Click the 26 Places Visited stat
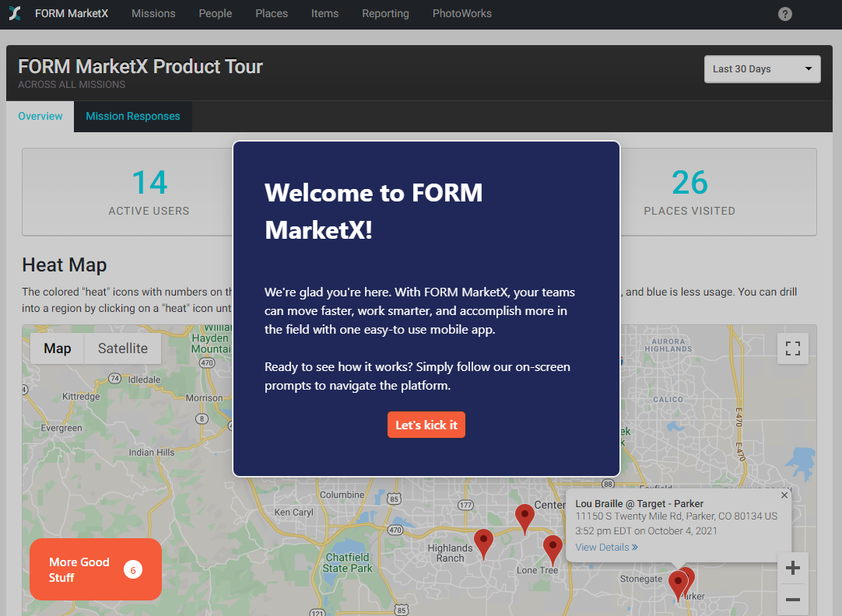The width and height of the screenshot is (842, 616). point(689,192)
